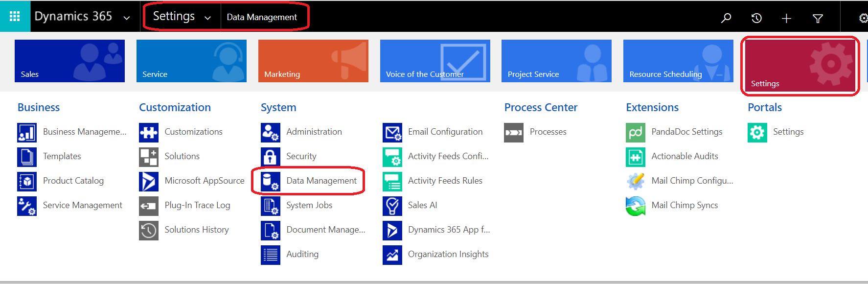The width and height of the screenshot is (868, 284).
Task: Open the Voice of the Customer tile
Action: (435, 61)
